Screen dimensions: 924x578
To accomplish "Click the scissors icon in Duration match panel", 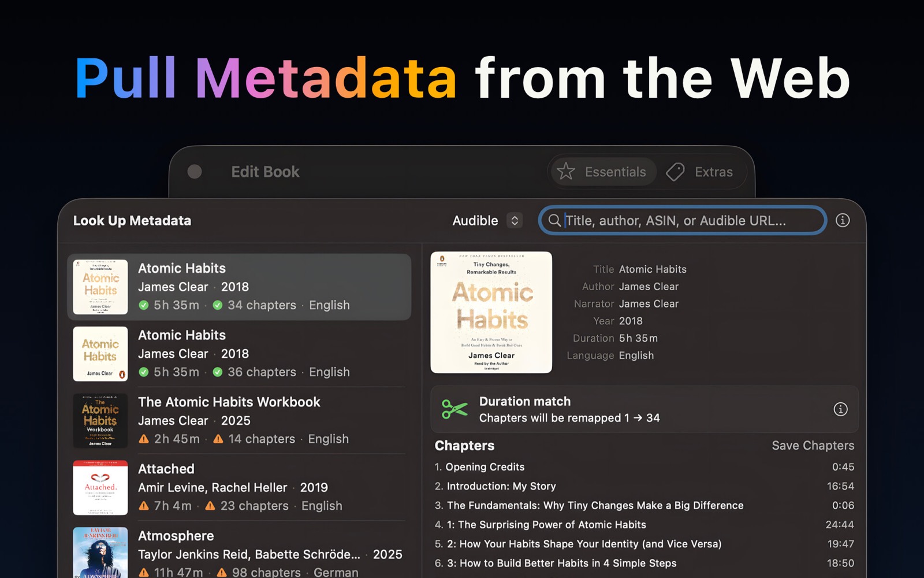I will (454, 409).
